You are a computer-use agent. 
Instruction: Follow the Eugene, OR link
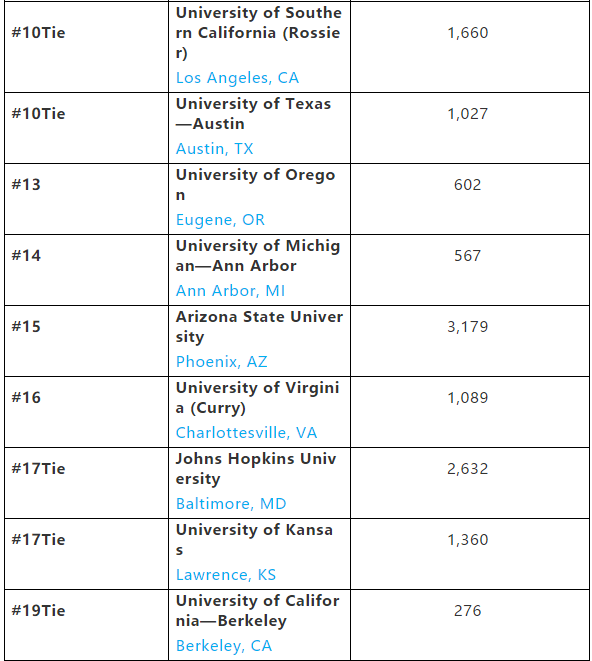point(220,220)
